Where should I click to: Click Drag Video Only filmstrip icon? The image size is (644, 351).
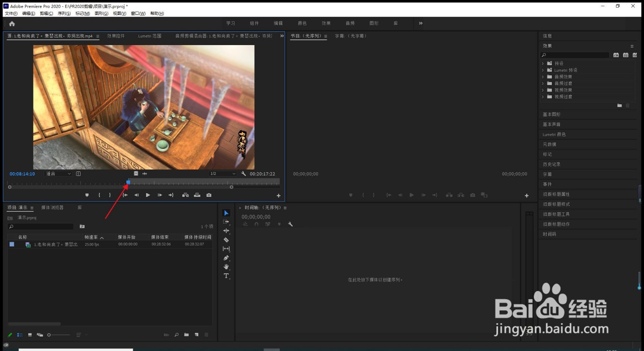pyautogui.click(x=136, y=173)
